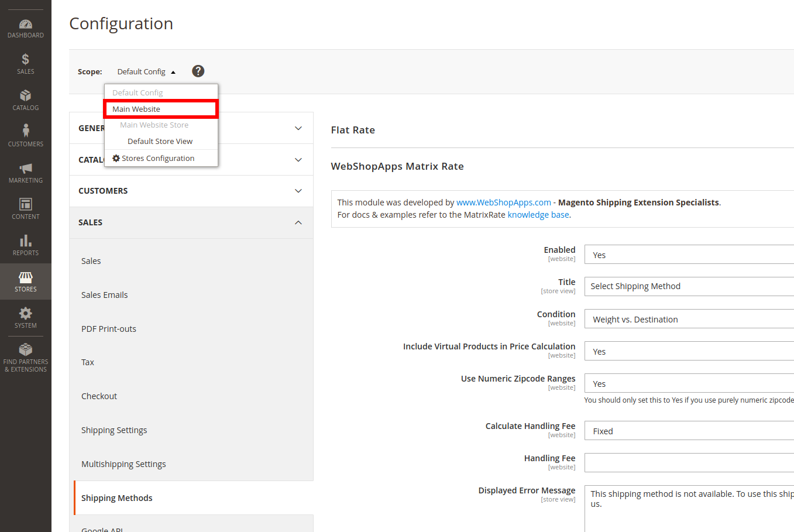Visit the www.WebShopApps.com link

503,202
